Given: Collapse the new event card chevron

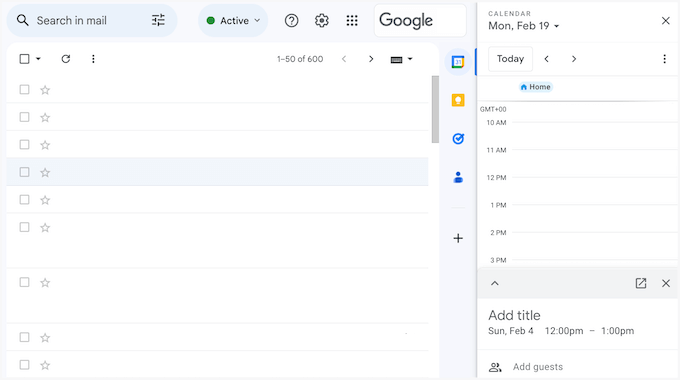Looking at the screenshot, I should [495, 283].
